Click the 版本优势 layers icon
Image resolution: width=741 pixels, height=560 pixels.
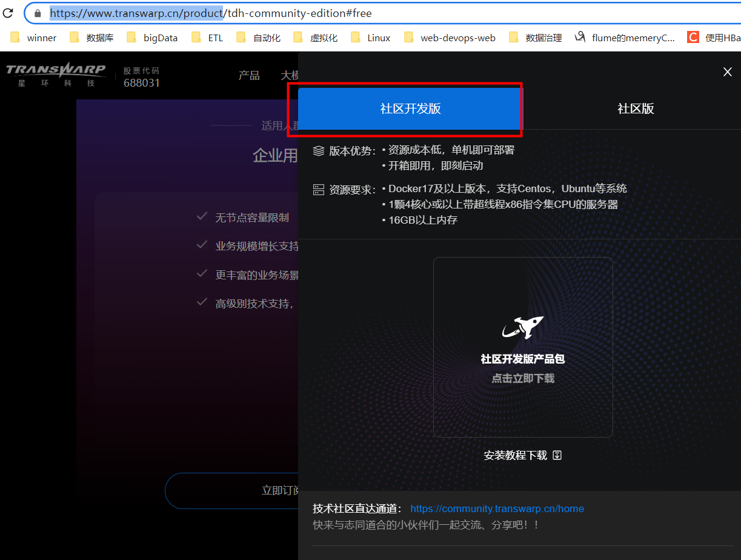(319, 150)
